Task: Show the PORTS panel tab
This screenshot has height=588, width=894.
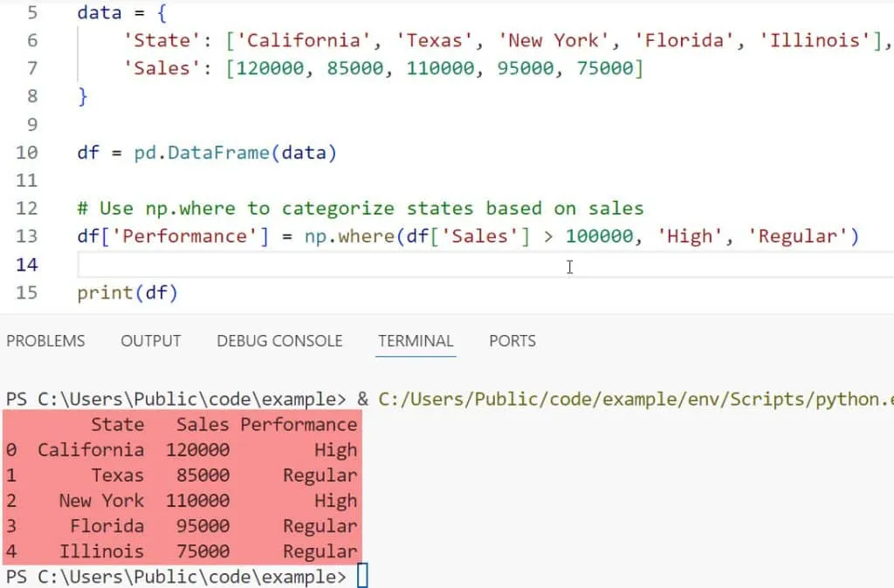Action: pos(512,341)
